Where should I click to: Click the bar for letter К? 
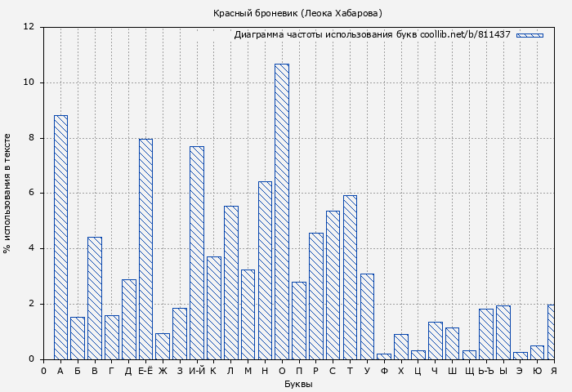214,308
